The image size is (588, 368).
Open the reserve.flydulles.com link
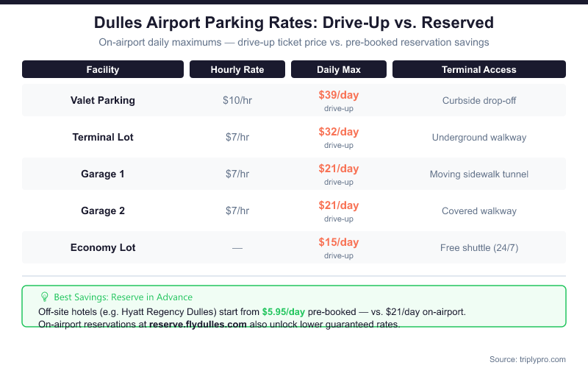(x=198, y=324)
